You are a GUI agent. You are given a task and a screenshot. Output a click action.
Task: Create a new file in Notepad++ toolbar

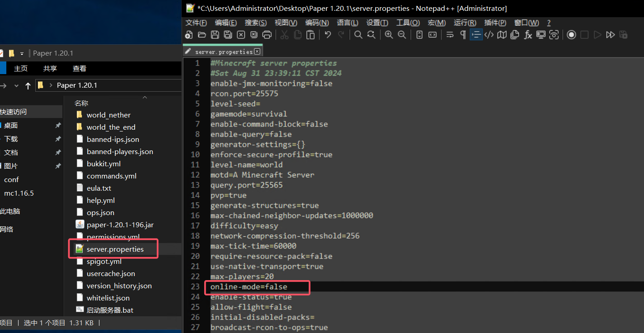tap(189, 35)
